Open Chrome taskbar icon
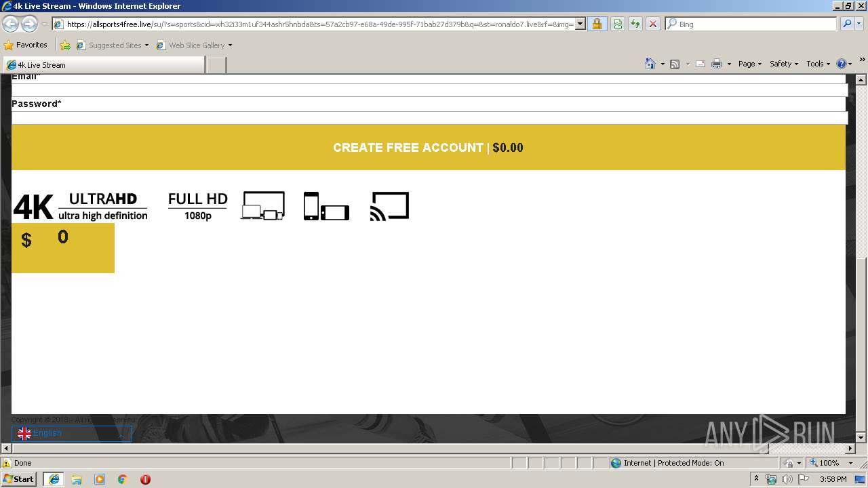868x488 pixels. pyautogui.click(x=123, y=479)
